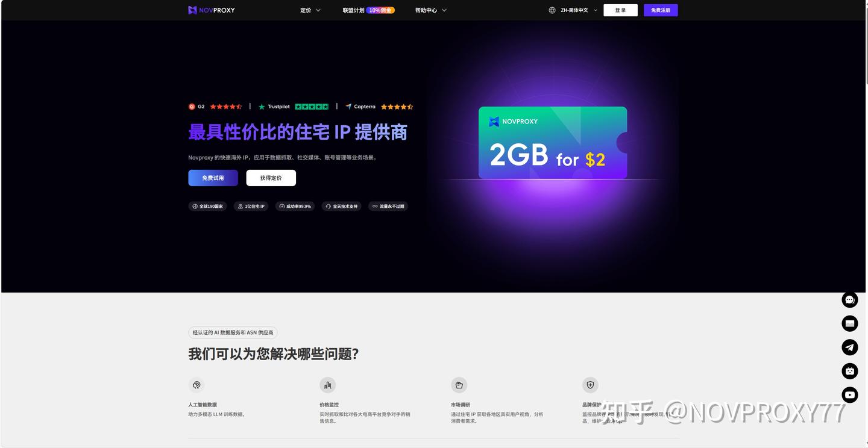The height and width of the screenshot is (448, 868).
Task: Expand the 定价 dropdown menu
Action: [310, 10]
